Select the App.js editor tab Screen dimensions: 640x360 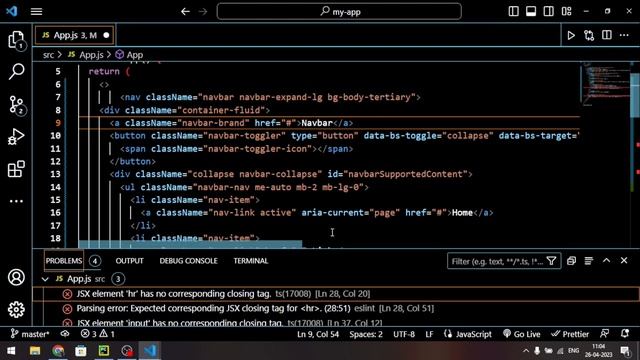(x=74, y=35)
